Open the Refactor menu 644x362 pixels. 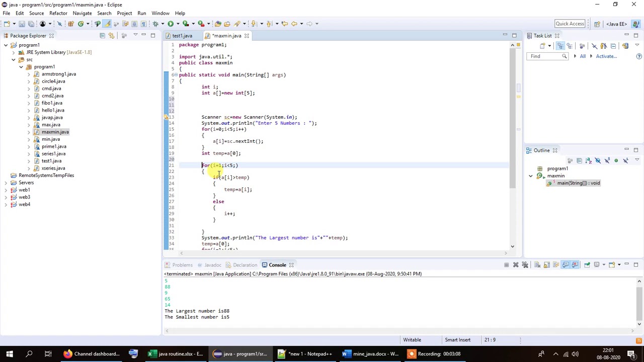click(58, 13)
